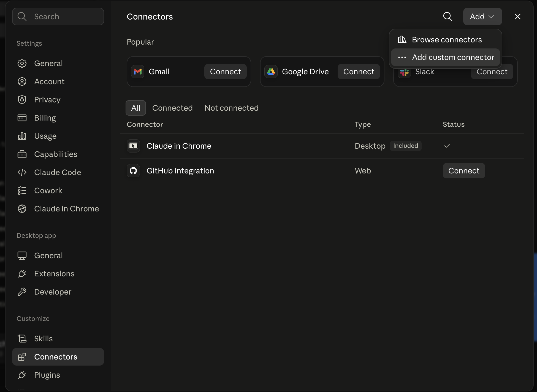The image size is (537, 392).
Task: Open General settings with the gear icon
Action: [x=22, y=63]
